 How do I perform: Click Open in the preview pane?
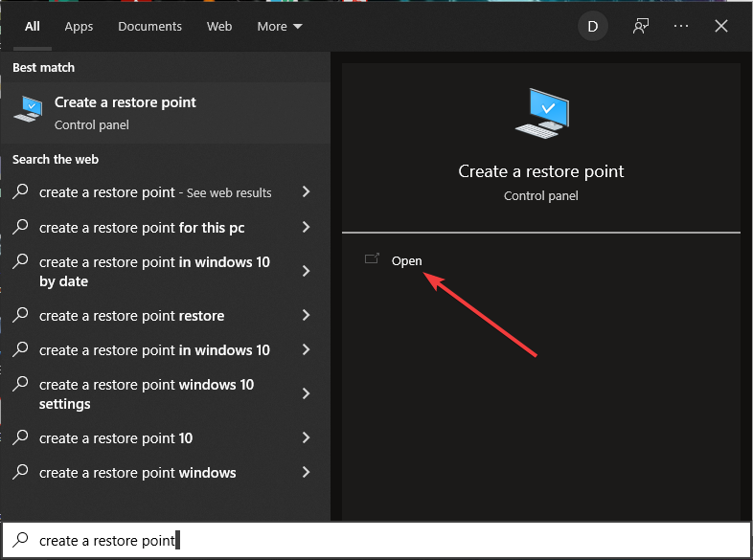[x=407, y=260]
